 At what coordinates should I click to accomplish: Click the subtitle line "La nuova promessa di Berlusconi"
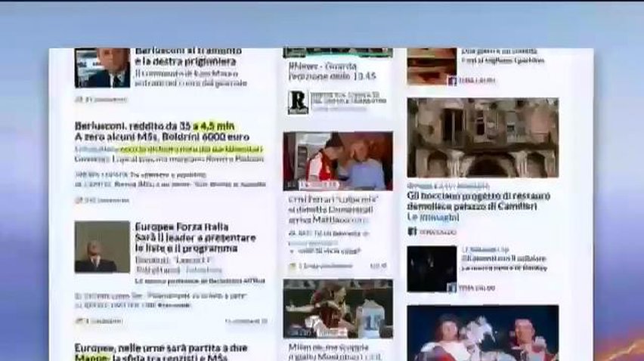[x=200, y=282]
